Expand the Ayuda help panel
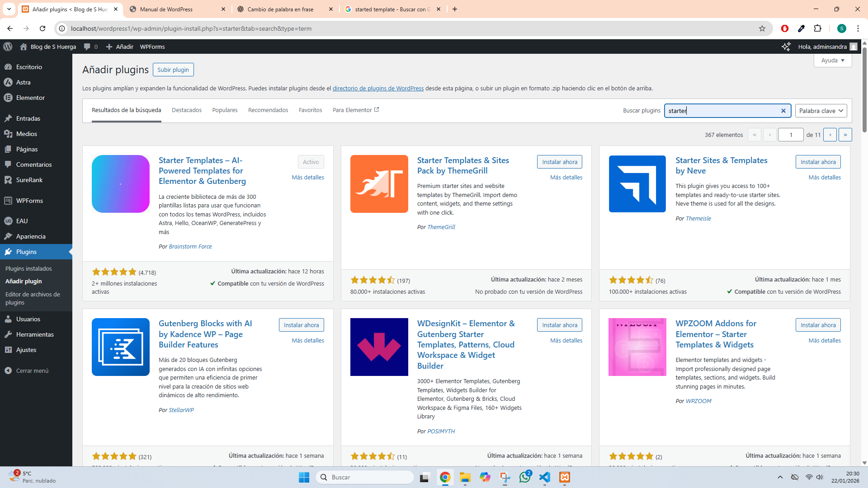Viewport: 868px width, 488px height. [833, 60]
